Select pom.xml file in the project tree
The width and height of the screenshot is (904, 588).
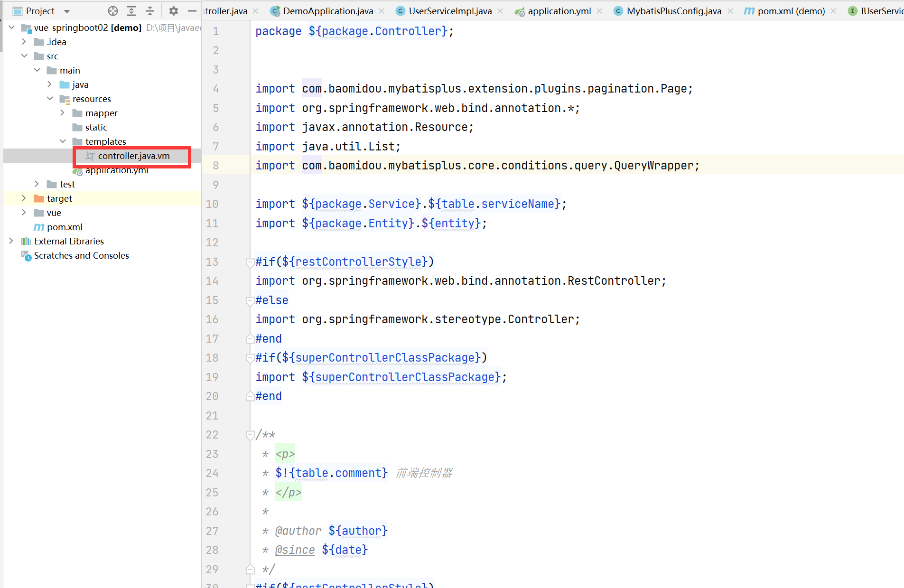(65, 227)
